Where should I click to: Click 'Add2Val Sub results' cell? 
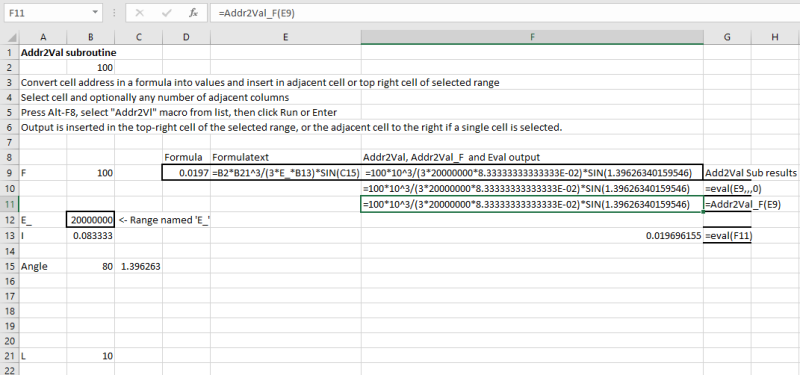(751, 173)
